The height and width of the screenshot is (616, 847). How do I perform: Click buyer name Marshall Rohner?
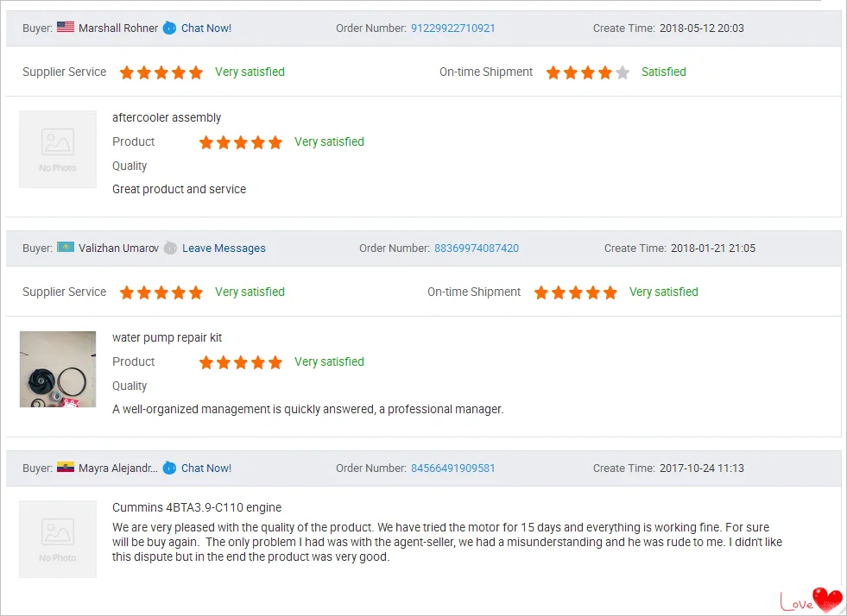tap(118, 28)
